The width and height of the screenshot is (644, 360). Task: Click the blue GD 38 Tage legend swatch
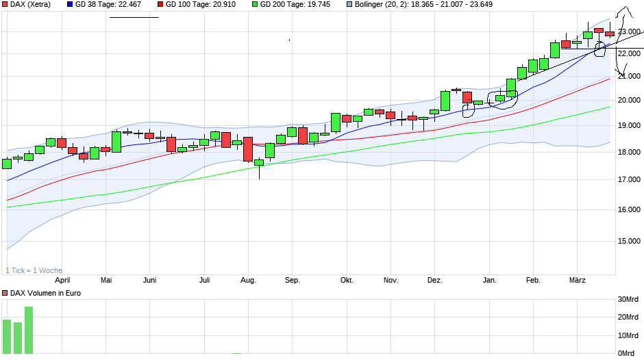coord(70,5)
